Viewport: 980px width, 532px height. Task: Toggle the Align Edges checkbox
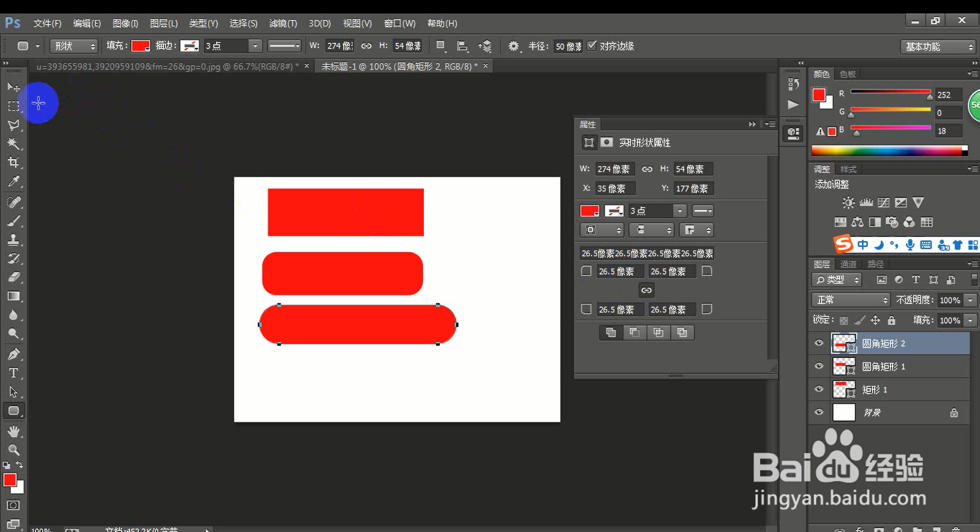592,45
